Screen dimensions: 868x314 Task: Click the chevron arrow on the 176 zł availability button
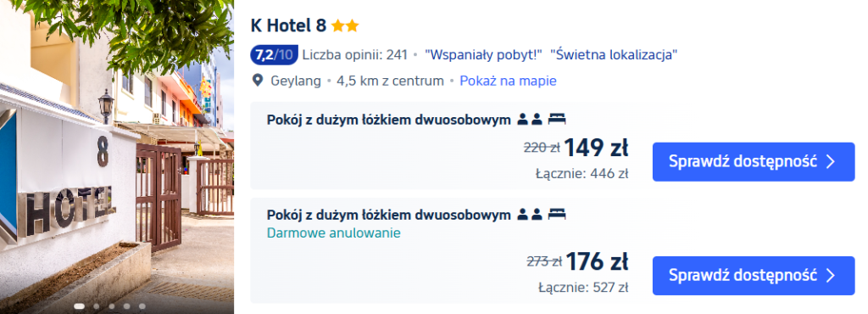(x=830, y=275)
